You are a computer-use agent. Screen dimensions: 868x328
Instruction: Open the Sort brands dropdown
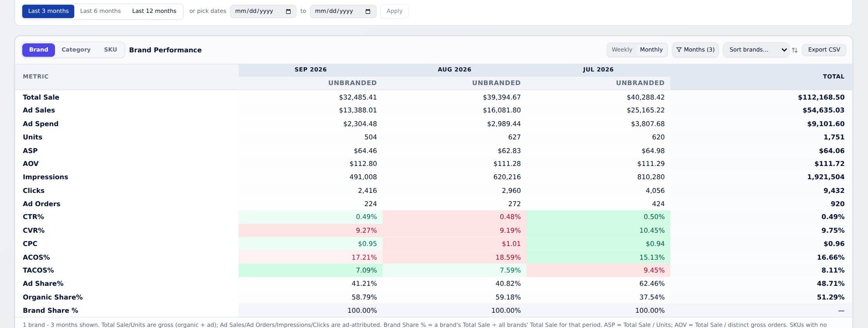point(756,50)
